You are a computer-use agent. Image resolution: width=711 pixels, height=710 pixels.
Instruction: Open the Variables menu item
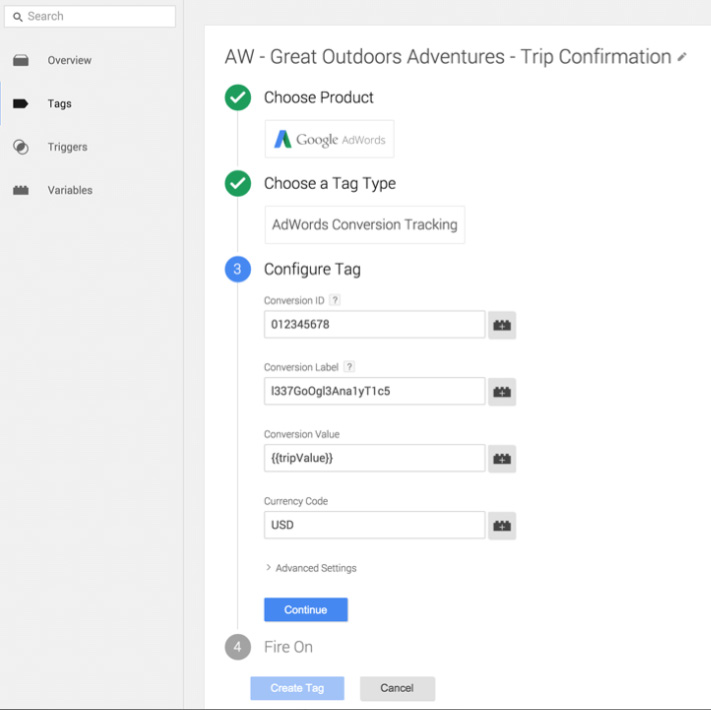pos(70,190)
